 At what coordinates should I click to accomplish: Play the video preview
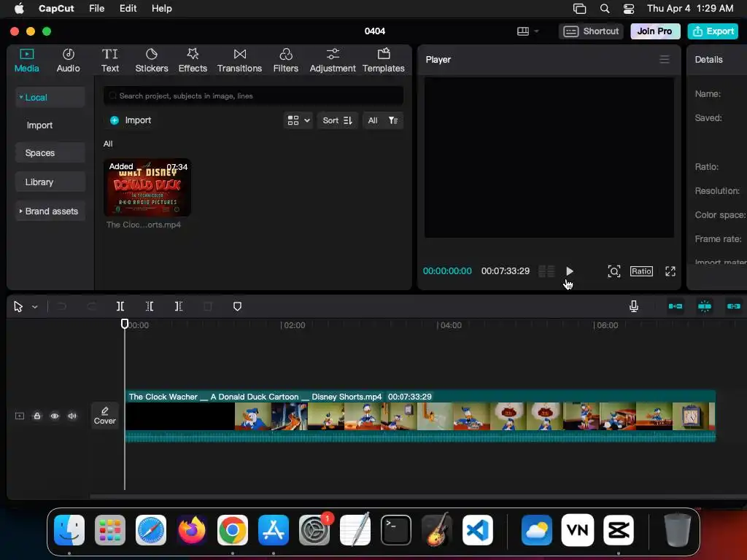coord(569,271)
